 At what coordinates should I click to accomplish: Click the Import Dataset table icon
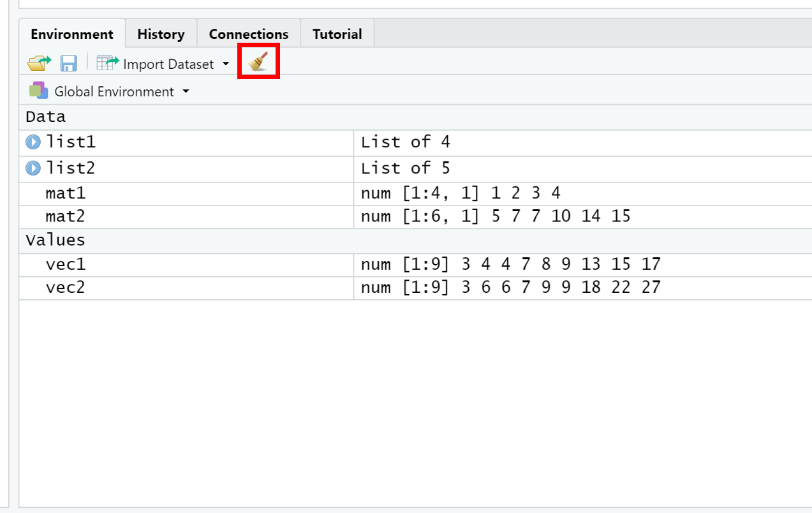pyautogui.click(x=108, y=63)
